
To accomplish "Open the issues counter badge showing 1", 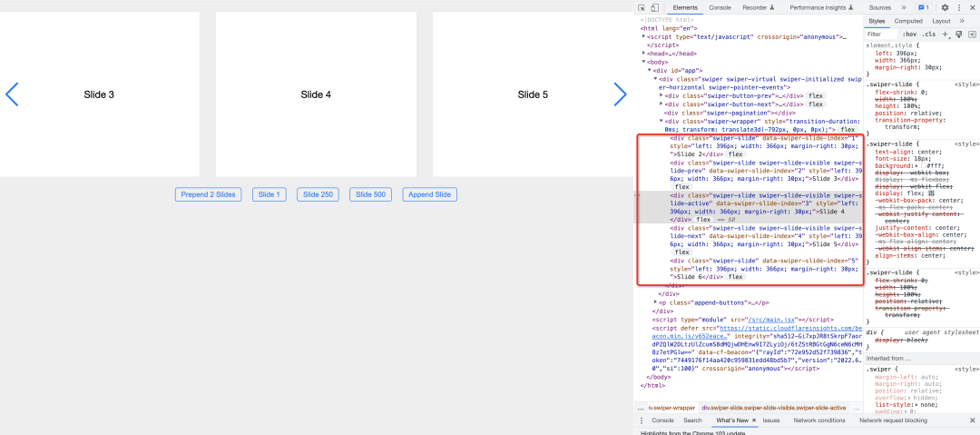I will click(924, 7).
